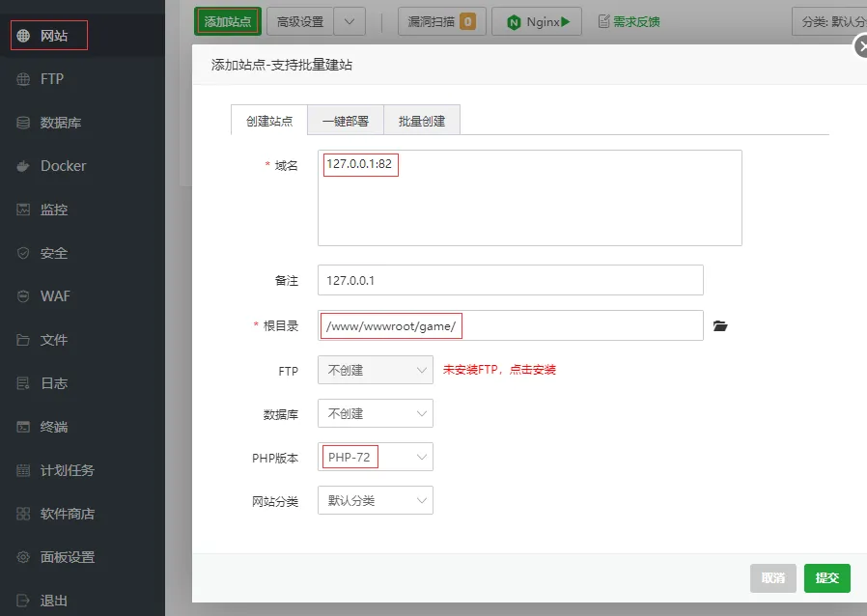Image resolution: width=867 pixels, height=616 pixels.
Task: Cancel the dialog with 取消 button
Action: [772, 577]
